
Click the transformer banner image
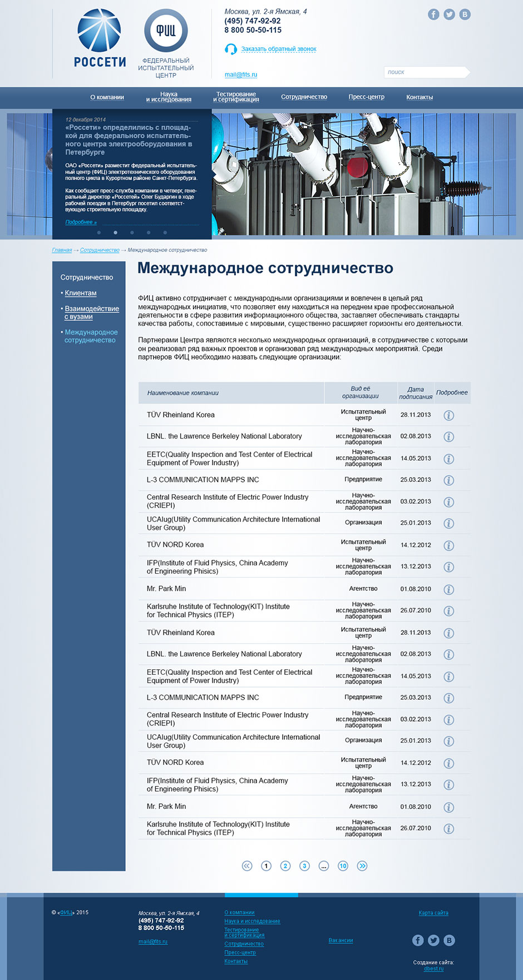364,174
